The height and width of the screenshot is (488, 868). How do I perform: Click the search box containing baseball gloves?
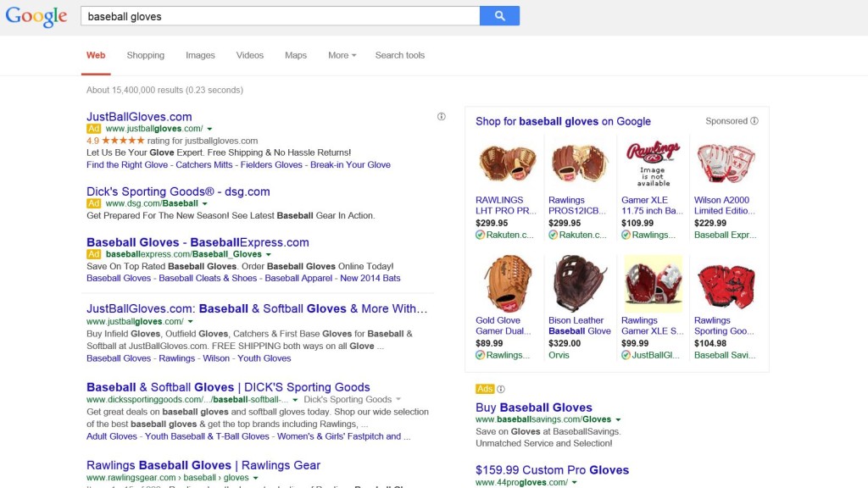point(280,16)
